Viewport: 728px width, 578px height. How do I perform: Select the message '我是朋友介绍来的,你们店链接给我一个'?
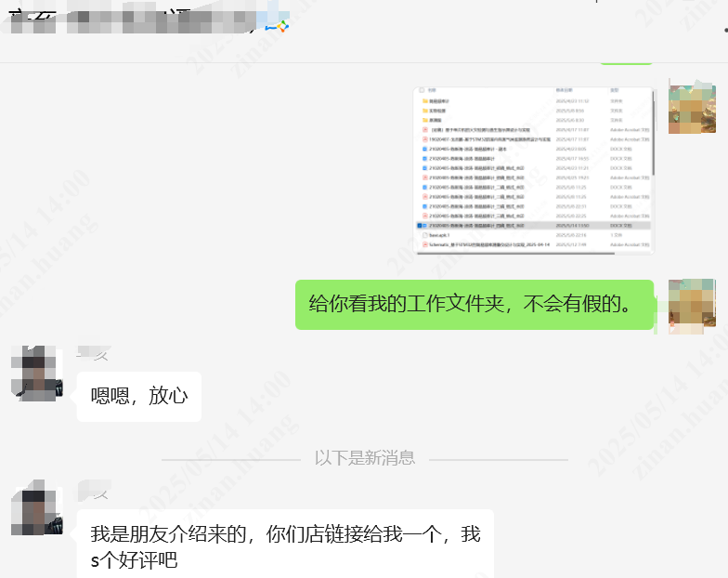pyautogui.click(x=285, y=545)
